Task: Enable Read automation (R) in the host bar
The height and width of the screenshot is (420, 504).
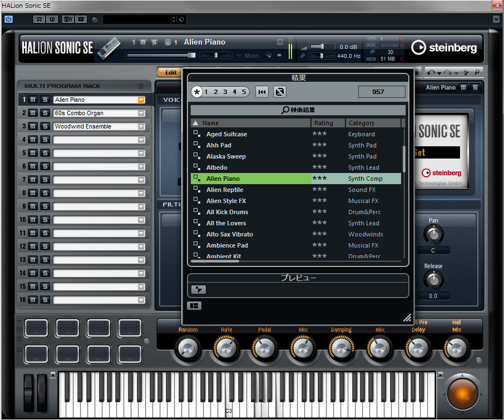Action: click(39, 19)
